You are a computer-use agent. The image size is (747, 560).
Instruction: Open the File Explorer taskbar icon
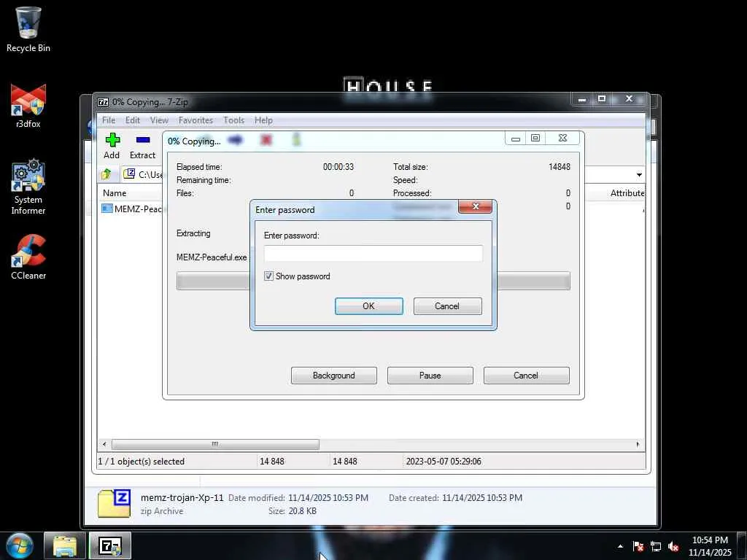pyautogui.click(x=65, y=545)
